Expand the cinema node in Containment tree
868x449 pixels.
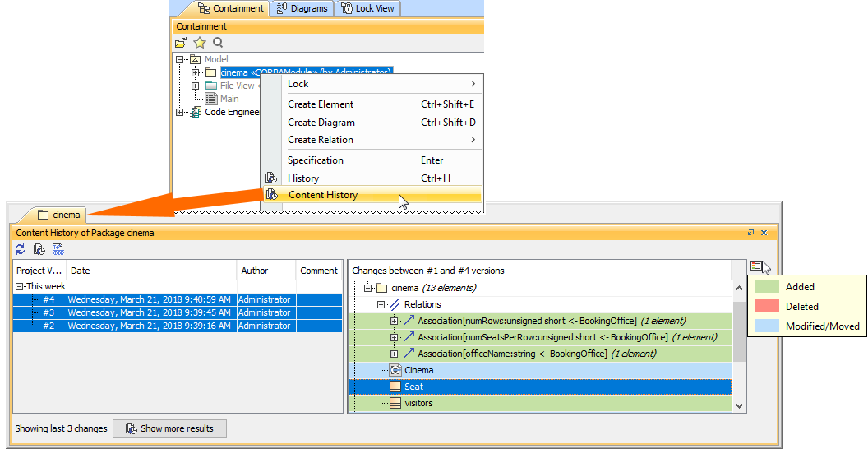point(195,72)
